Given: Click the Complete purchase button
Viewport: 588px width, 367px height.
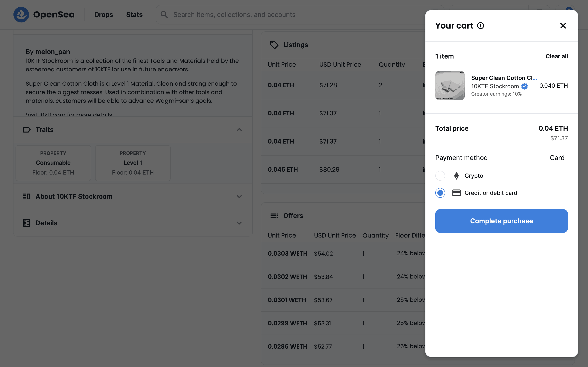Looking at the screenshot, I should tap(501, 221).
